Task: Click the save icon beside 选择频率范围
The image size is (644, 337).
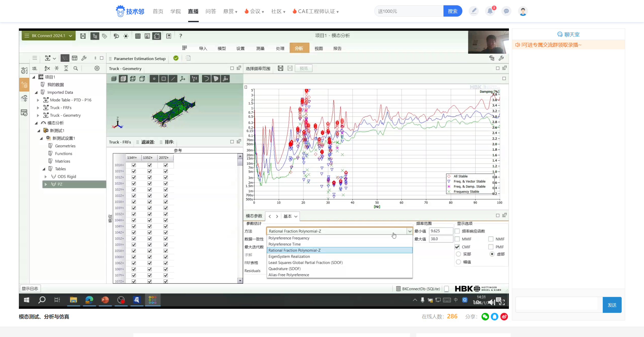Action: [280, 68]
